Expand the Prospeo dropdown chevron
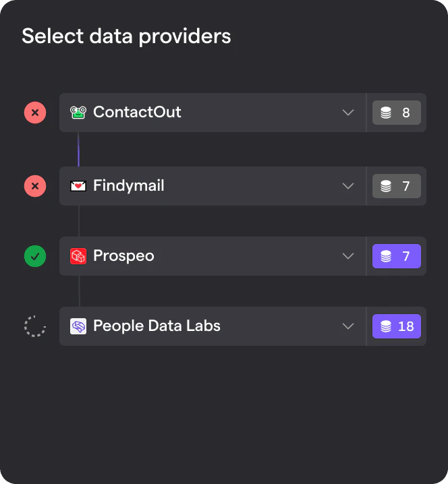The height and width of the screenshot is (484, 448). 348,256
